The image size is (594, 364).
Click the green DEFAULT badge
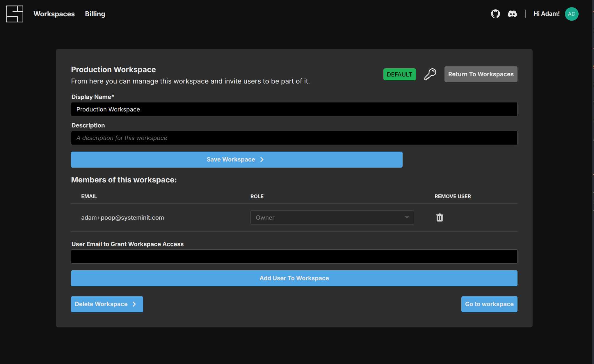pos(399,74)
